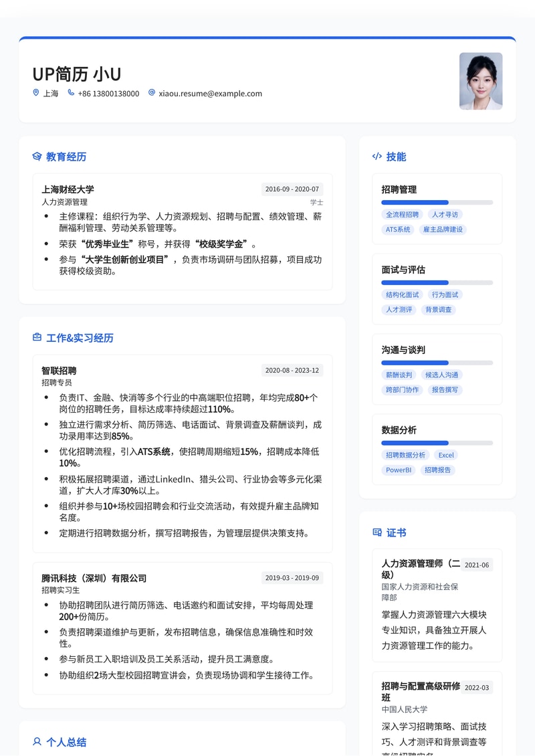Screen dimensions: 535x756
Task: Click the graduation cap icon beside 教育经历
Action: (x=37, y=157)
